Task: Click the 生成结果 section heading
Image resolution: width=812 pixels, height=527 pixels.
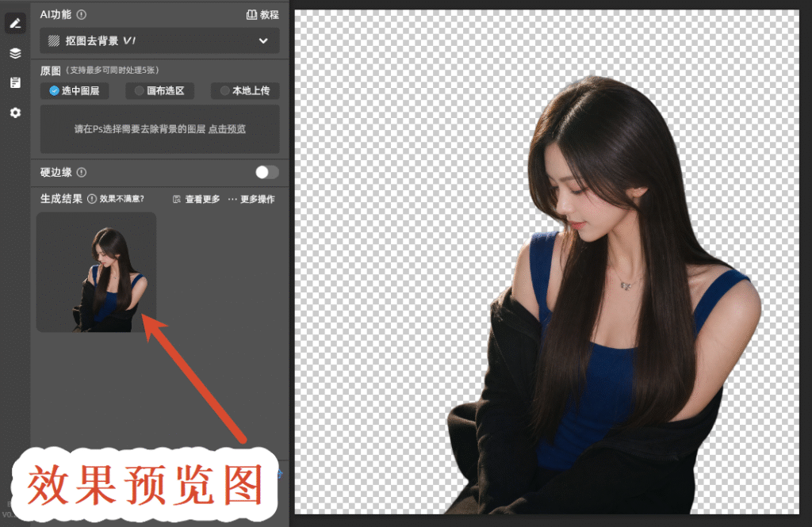Action: [x=61, y=199]
